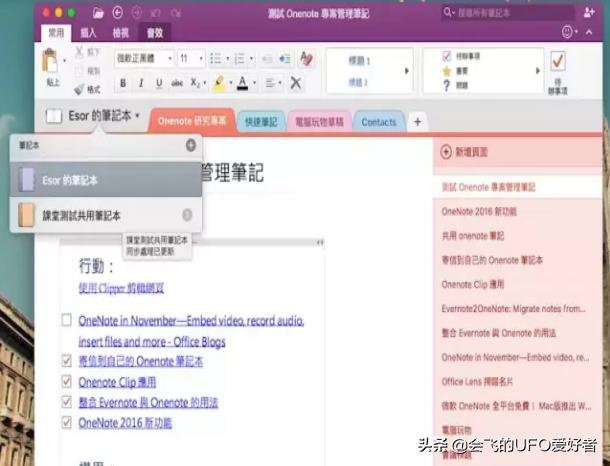The width and height of the screenshot is (610, 466).
Task: Select 課堂測試共用筆記本 notebook
Action: 106,215
